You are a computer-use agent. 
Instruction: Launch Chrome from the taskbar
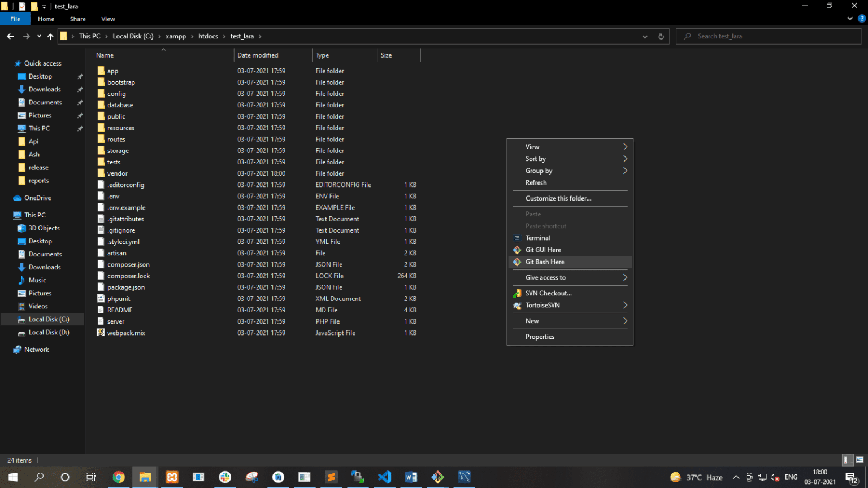pos(119,477)
